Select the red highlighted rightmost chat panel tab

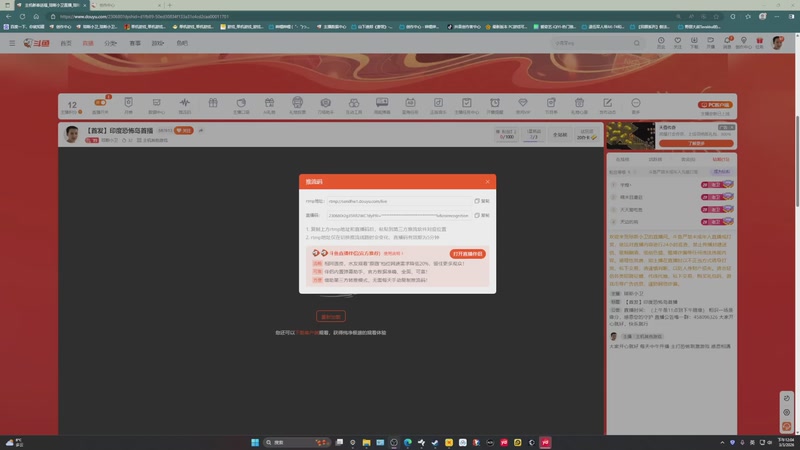tap(720, 160)
